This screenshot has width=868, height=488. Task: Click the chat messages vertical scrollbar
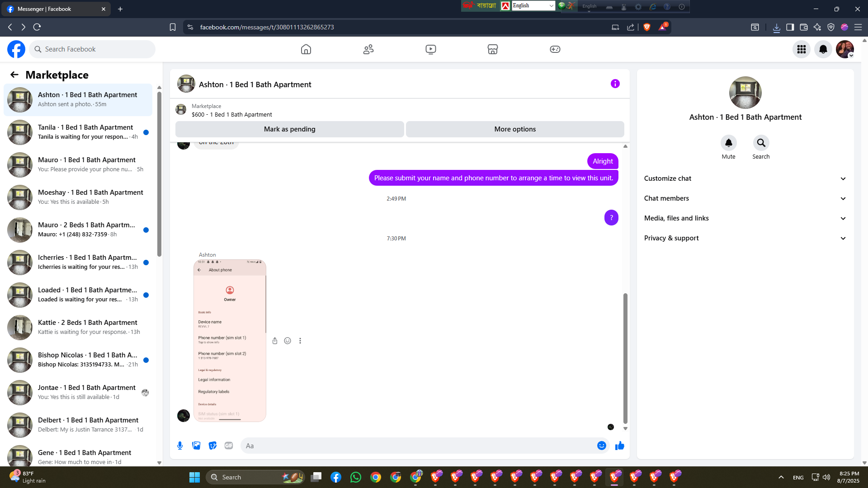pos(625,358)
